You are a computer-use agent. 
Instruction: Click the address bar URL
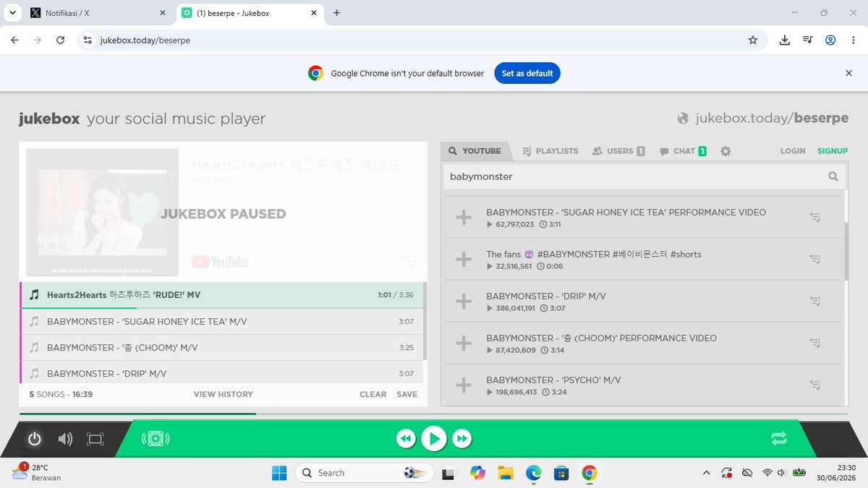[x=145, y=40]
